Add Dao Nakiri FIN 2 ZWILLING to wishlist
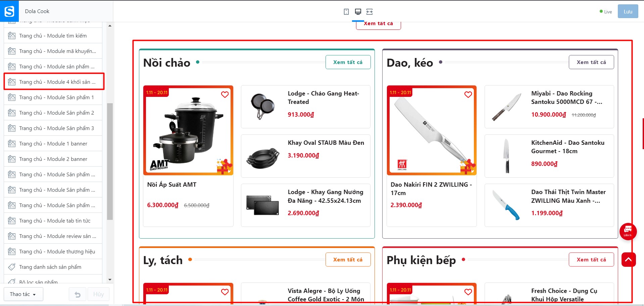The height and width of the screenshot is (306, 644). click(468, 95)
